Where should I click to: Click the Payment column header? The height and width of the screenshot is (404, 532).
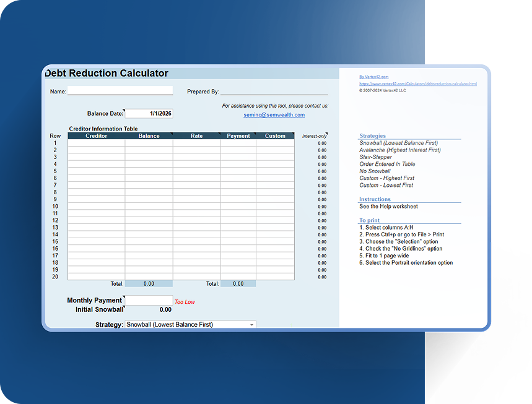click(238, 136)
